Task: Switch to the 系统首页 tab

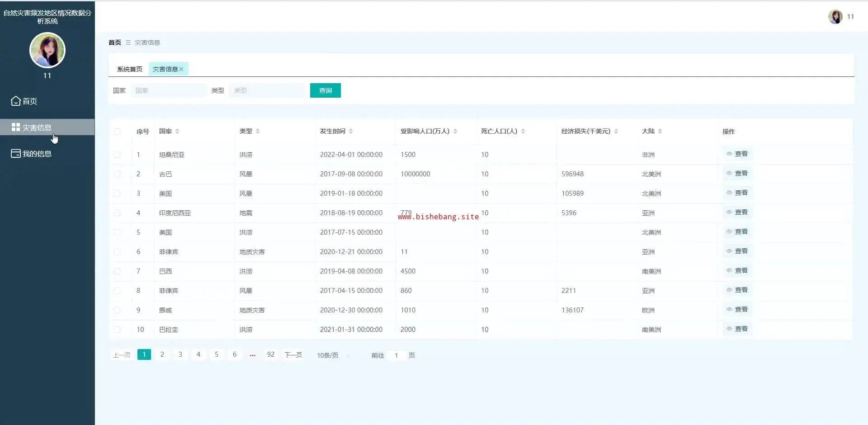Action: (129, 69)
